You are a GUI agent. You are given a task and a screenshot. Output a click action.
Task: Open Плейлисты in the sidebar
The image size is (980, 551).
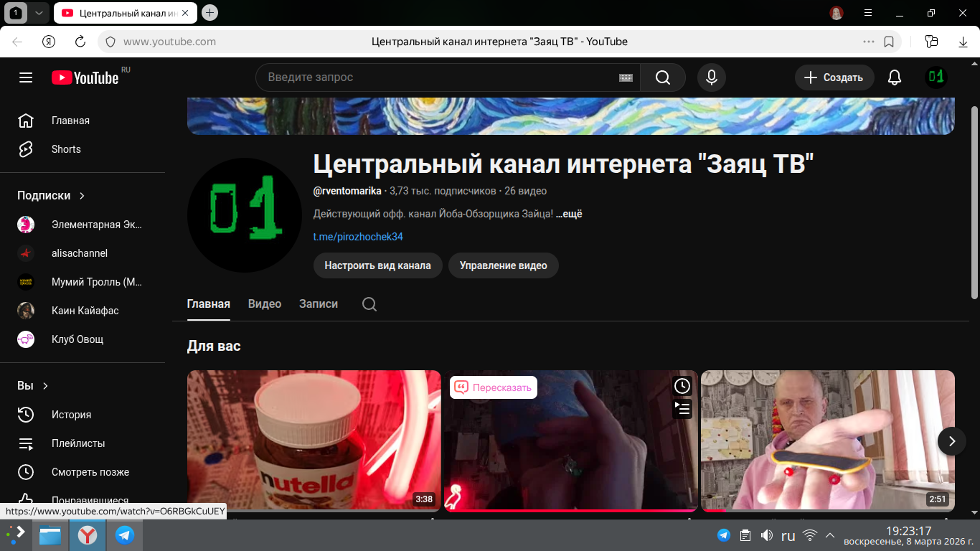[83, 443]
